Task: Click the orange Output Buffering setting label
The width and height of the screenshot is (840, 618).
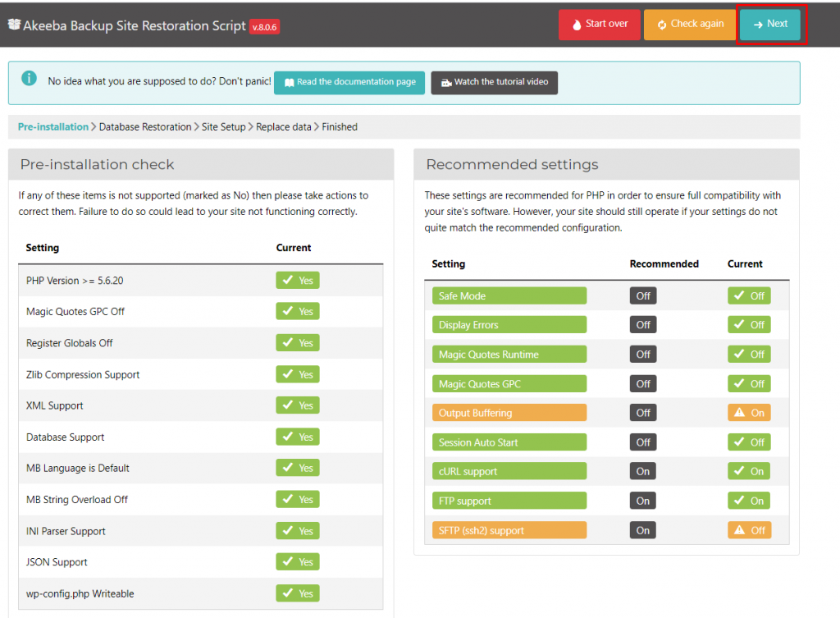Action: pyautogui.click(x=509, y=413)
